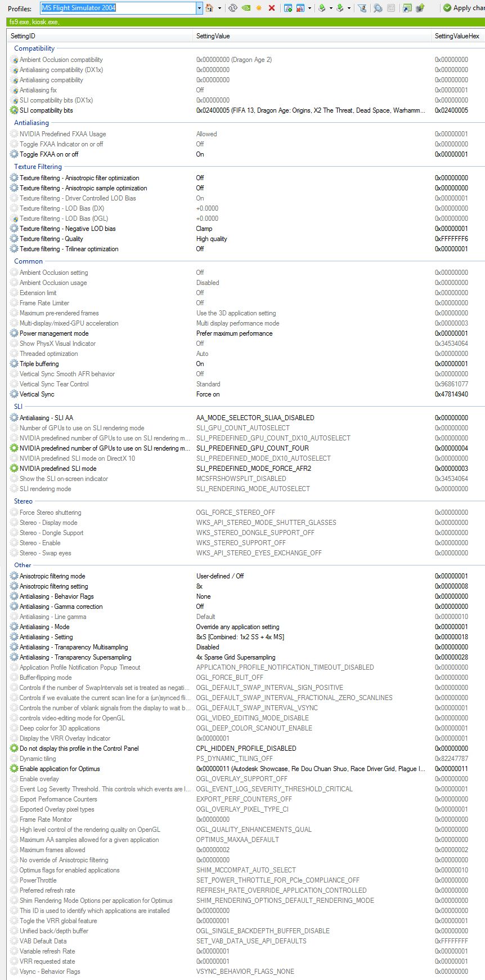Click green gear beside Enable application for Optimus
Image resolution: width=485 pixels, height=980 pixels.
(x=14, y=769)
